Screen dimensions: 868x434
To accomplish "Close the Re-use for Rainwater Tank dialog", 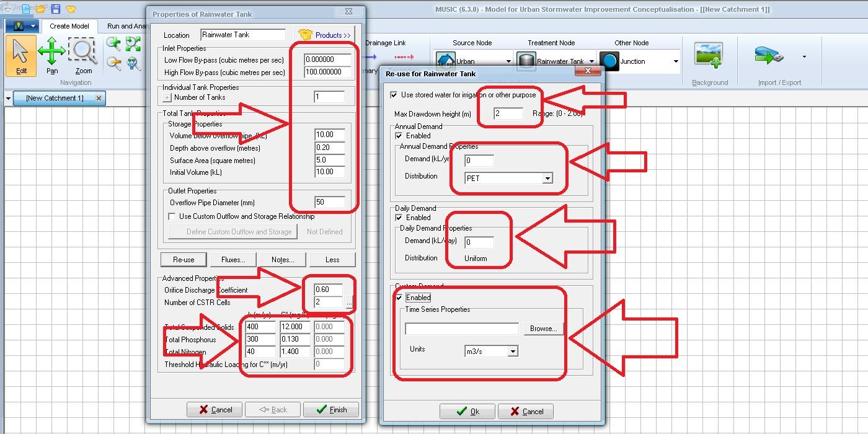I will click(x=587, y=71).
